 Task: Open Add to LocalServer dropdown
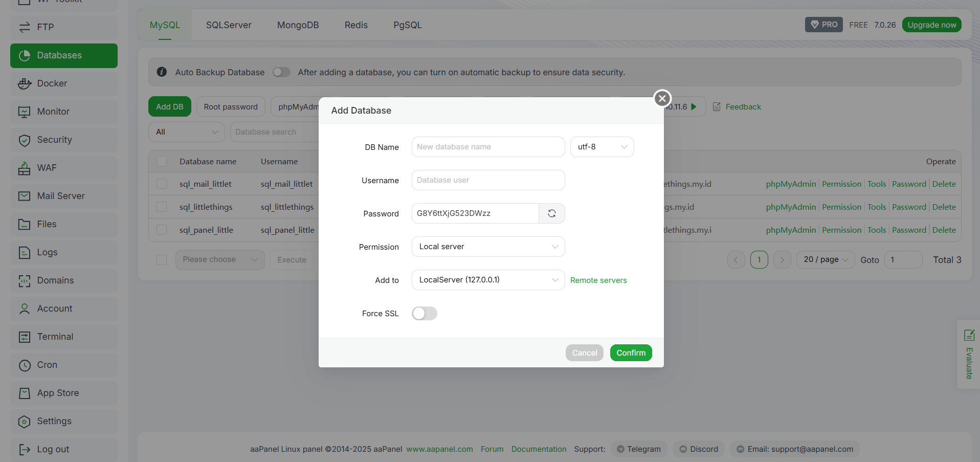pyautogui.click(x=488, y=280)
